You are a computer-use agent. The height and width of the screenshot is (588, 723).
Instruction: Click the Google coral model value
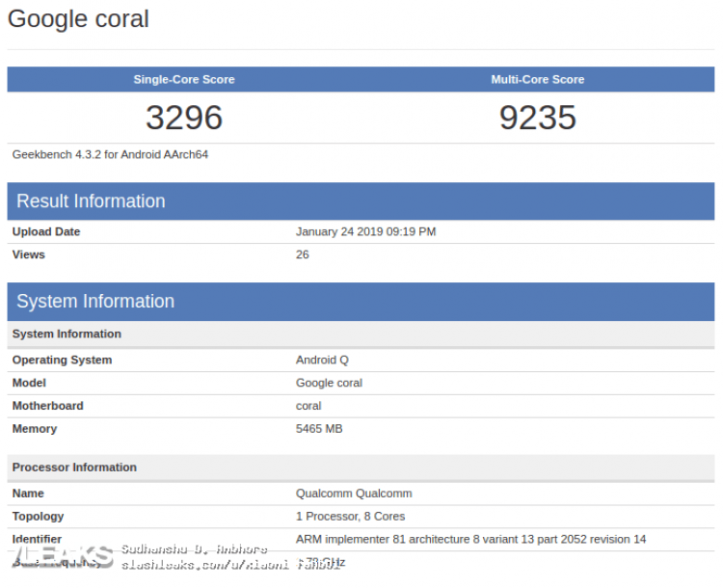(329, 384)
